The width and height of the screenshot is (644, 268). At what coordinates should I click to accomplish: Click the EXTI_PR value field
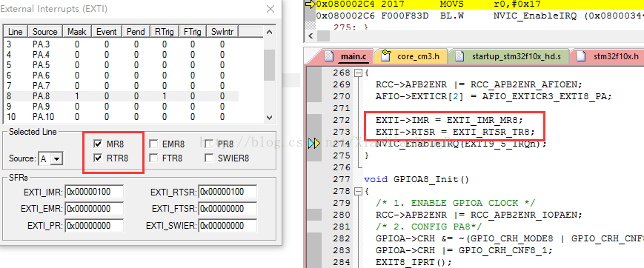[x=94, y=225]
